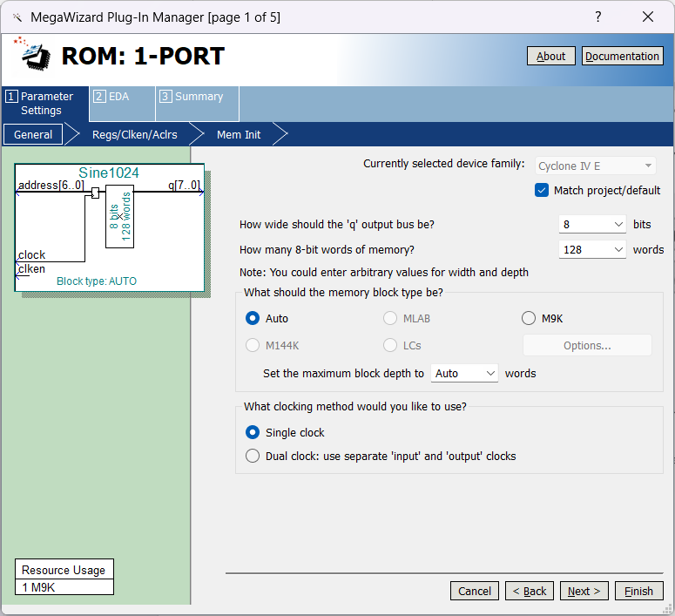The height and width of the screenshot is (616, 675).
Task: Open the 'q' output bus width dropdown
Action: point(592,224)
